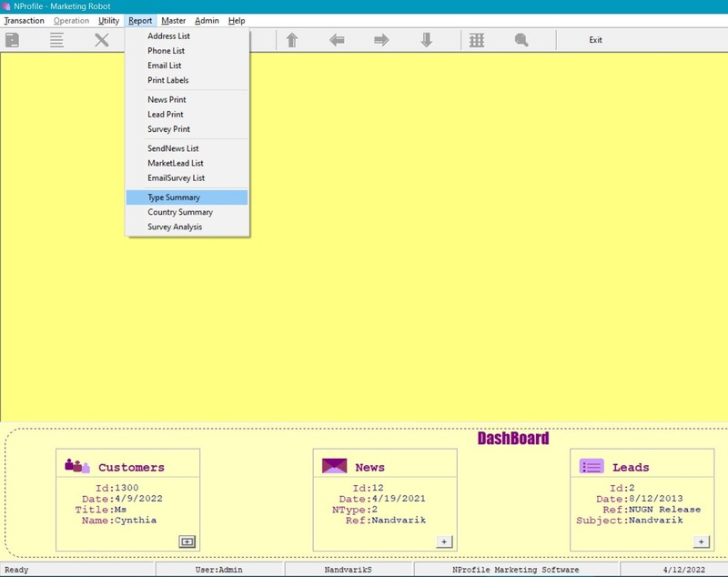The height and width of the screenshot is (577, 728).
Task: Click the DashBoard title
Action: tap(513, 438)
